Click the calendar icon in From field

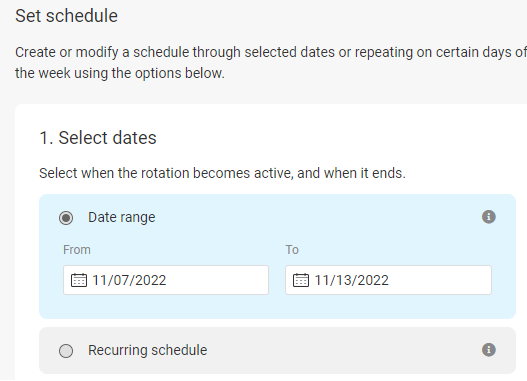click(79, 280)
